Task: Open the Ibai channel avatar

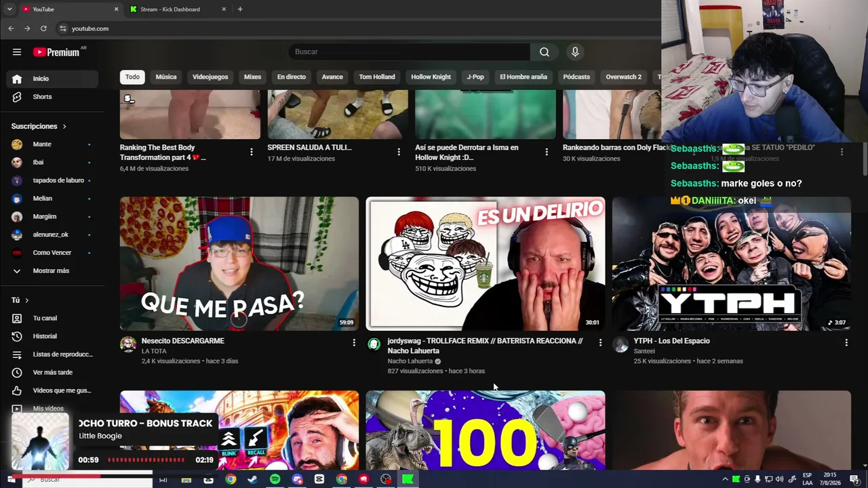Action: coord(17,163)
